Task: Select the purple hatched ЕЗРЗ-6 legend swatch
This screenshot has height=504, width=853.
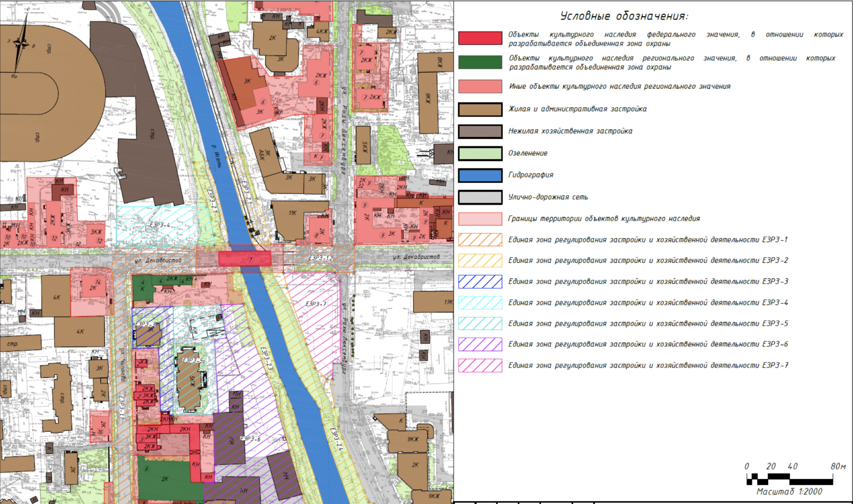Action: 480,344
